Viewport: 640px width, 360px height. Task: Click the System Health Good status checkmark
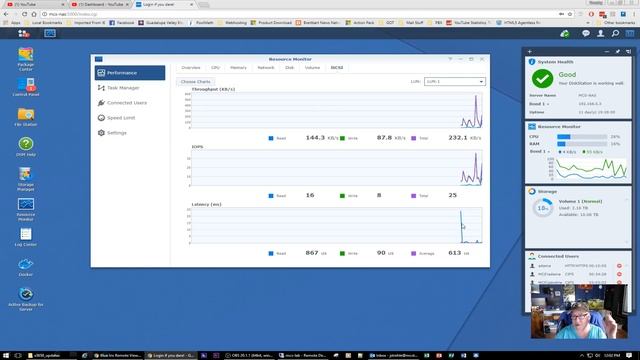click(x=542, y=79)
